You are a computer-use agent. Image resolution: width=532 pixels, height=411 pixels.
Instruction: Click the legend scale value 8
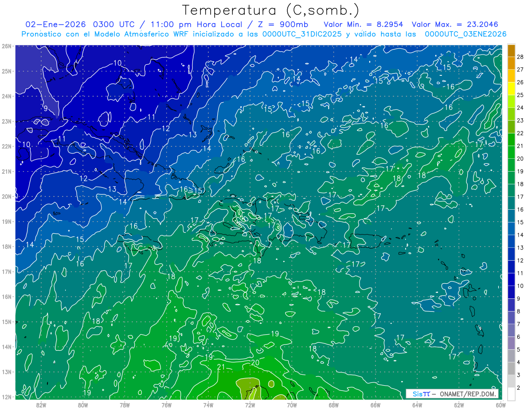(x=519, y=311)
